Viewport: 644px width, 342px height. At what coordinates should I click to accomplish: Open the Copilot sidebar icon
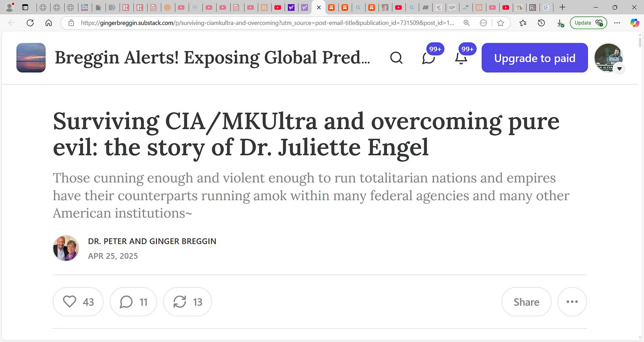[635, 23]
